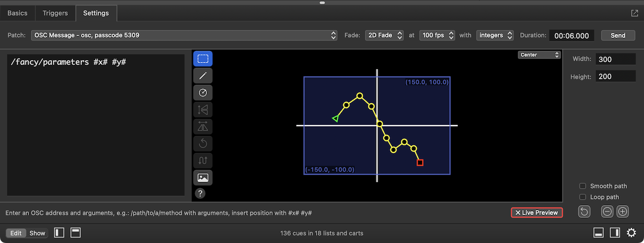Viewport: 644px width, 243px height.
Task: Enable the Loop path checkbox
Action: click(x=583, y=197)
